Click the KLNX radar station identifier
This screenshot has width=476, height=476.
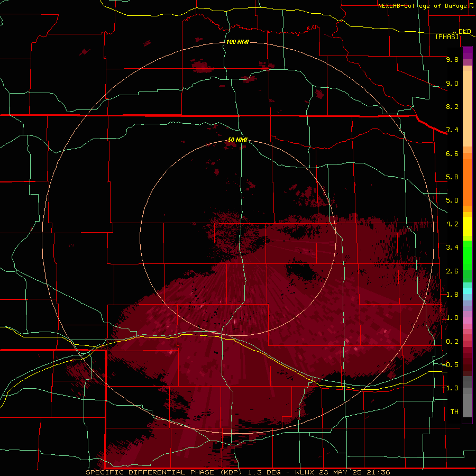click(304, 472)
